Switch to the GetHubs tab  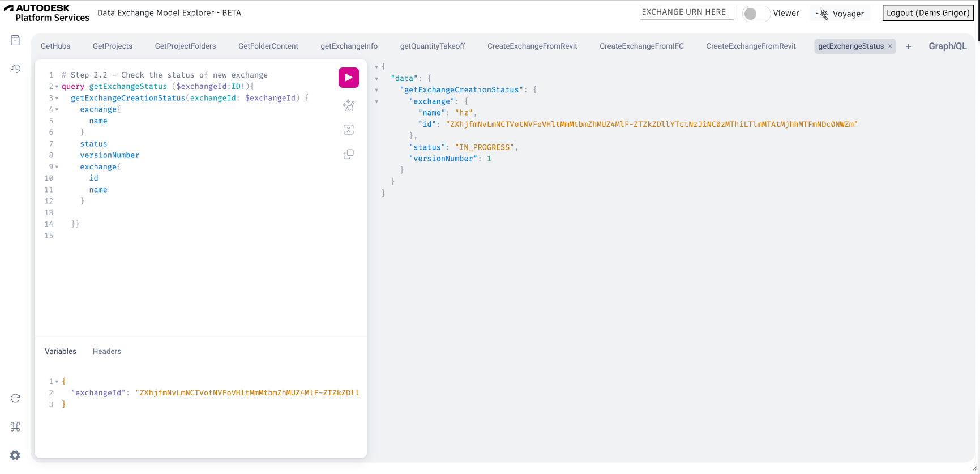click(55, 46)
